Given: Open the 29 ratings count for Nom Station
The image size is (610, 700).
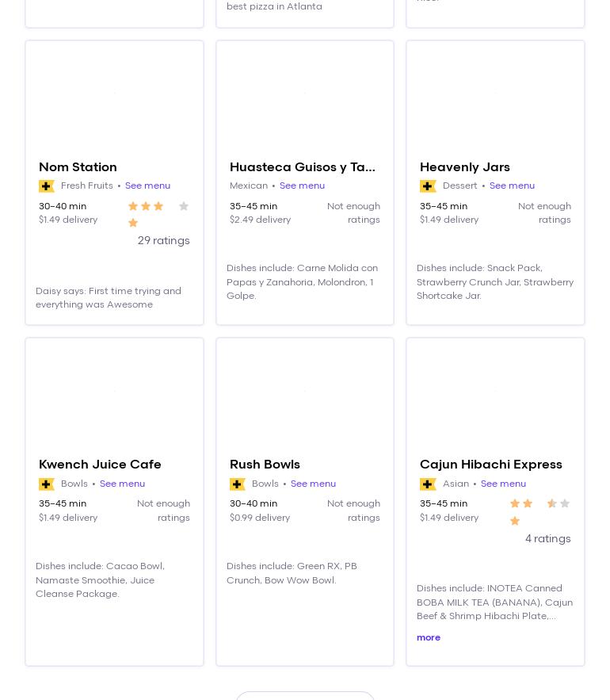Looking at the screenshot, I should [x=163, y=241].
